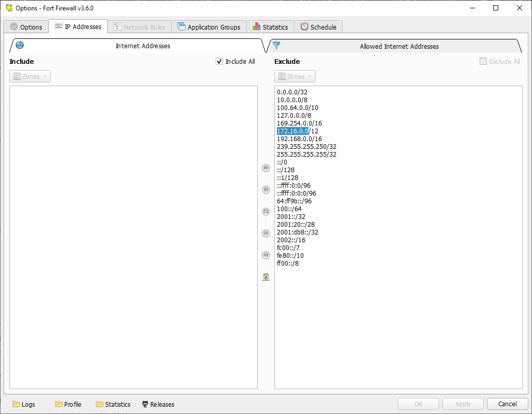532x414 pixels.
Task: Click the house local networks icon
Action: pos(266,277)
